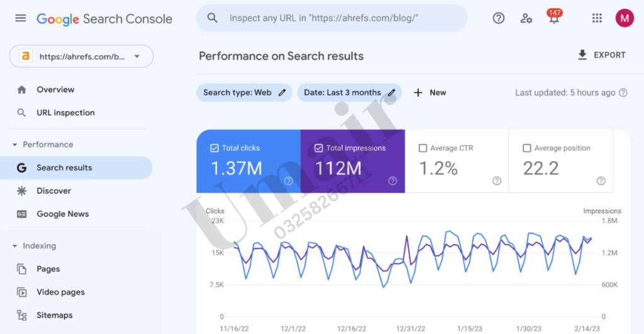Click the 2/14/23 date axis label

587,329
